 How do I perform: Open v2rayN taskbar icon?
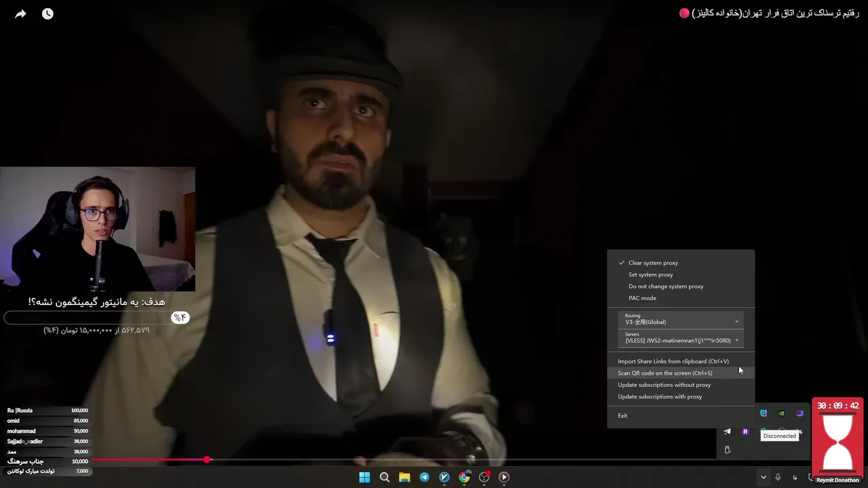[x=444, y=477]
